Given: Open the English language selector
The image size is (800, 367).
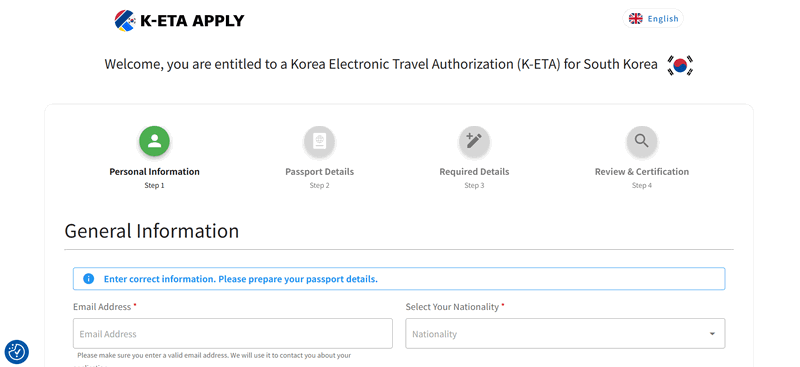Looking at the screenshot, I should [x=653, y=18].
